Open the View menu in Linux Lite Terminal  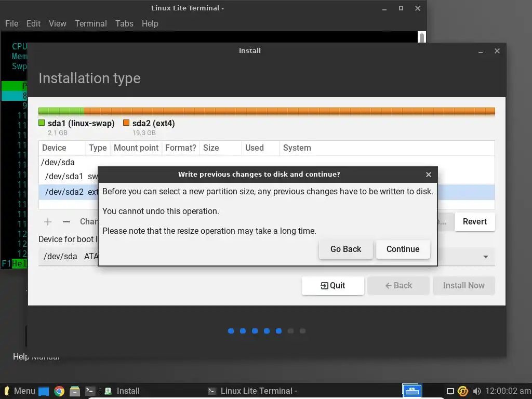pyautogui.click(x=57, y=24)
